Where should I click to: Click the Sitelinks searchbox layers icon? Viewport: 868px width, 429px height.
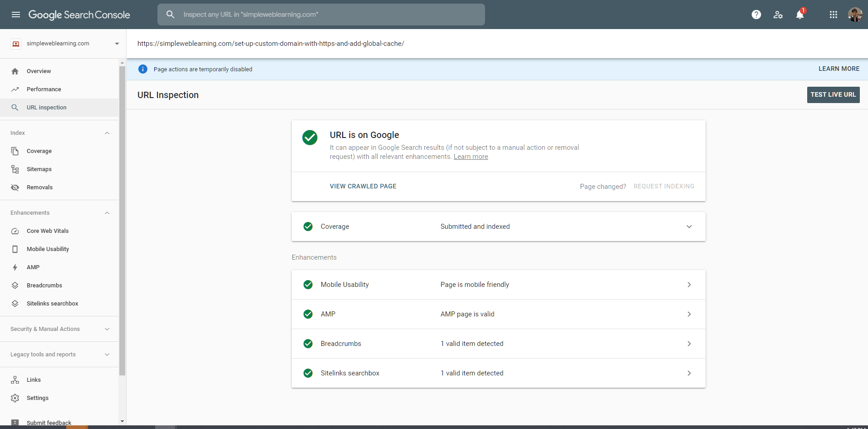click(x=15, y=304)
